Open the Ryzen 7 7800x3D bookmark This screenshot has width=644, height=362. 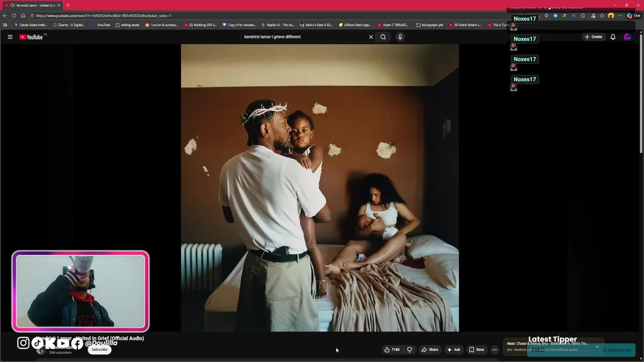(393, 25)
